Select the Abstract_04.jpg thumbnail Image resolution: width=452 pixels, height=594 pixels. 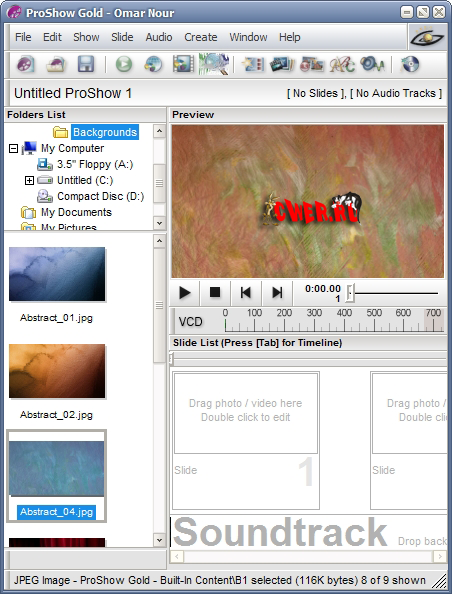point(56,469)
